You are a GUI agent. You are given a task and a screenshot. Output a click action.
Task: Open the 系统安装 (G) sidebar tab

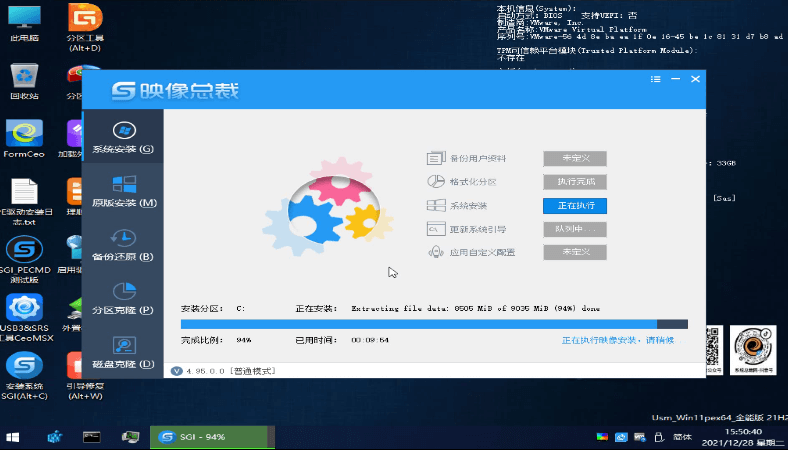pyautogui.click(x=123, y=136)
